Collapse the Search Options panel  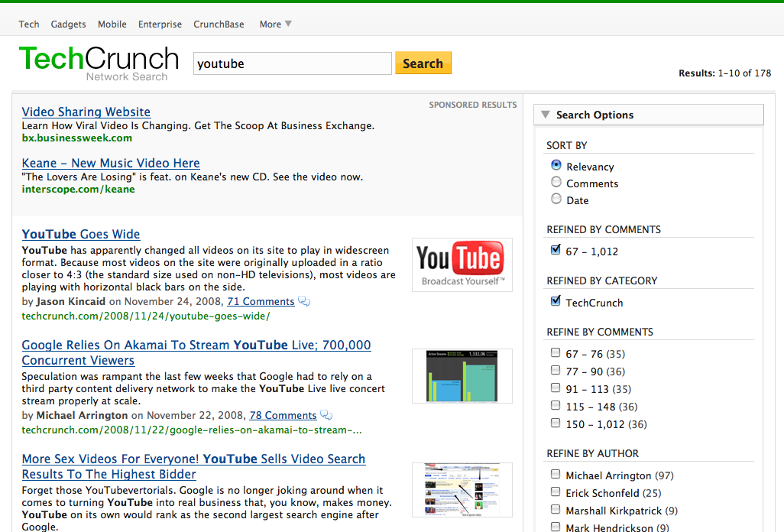[545, 115]
